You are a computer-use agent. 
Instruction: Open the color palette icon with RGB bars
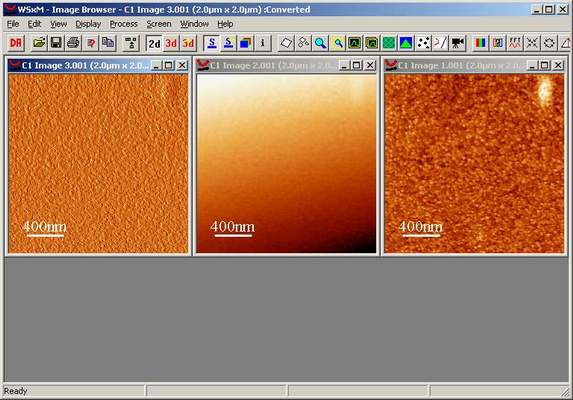tap(480, 43)
